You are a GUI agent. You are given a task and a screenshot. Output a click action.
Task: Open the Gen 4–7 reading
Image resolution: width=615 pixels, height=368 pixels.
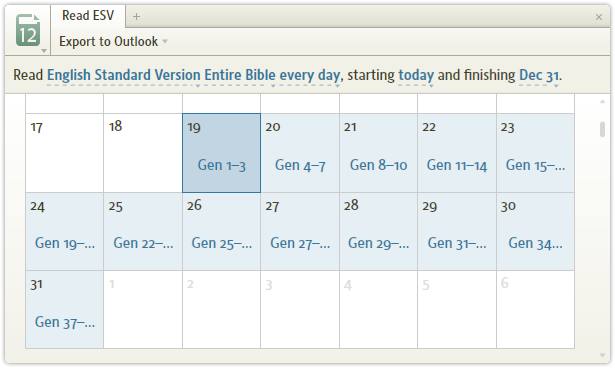tap(300, 165)
